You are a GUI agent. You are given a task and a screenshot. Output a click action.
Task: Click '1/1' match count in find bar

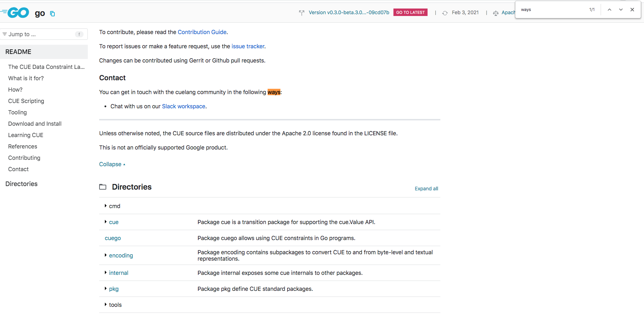pyautogui.click(x=592, y=10)
